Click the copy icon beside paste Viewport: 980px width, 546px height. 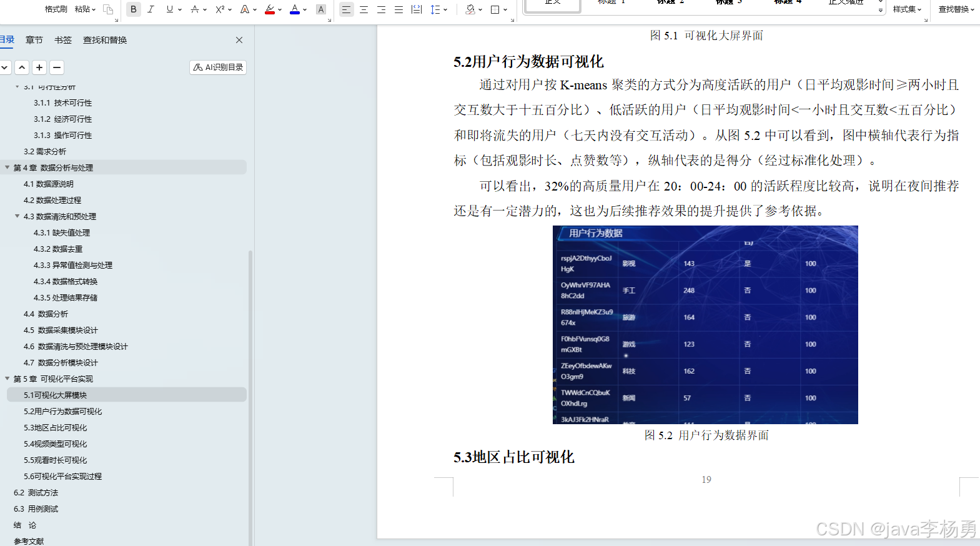pos(108,9)
